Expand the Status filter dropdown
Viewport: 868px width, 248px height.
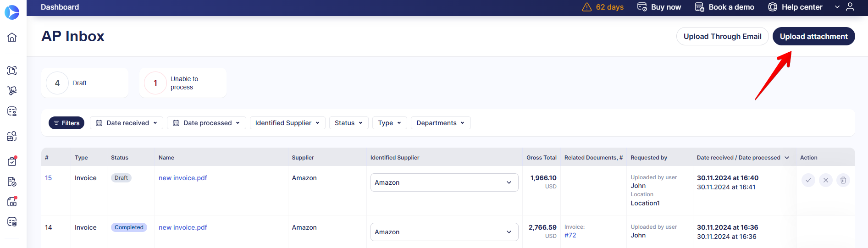349,123
